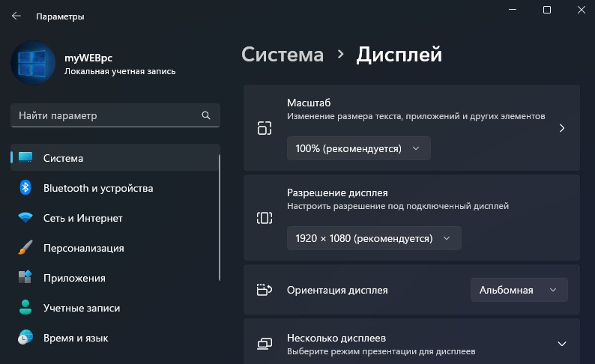This screenshot has height=364, width=595.
Task: Click the Wi-Fi icon for Сеть и Интернет
Action: (25, 217)
